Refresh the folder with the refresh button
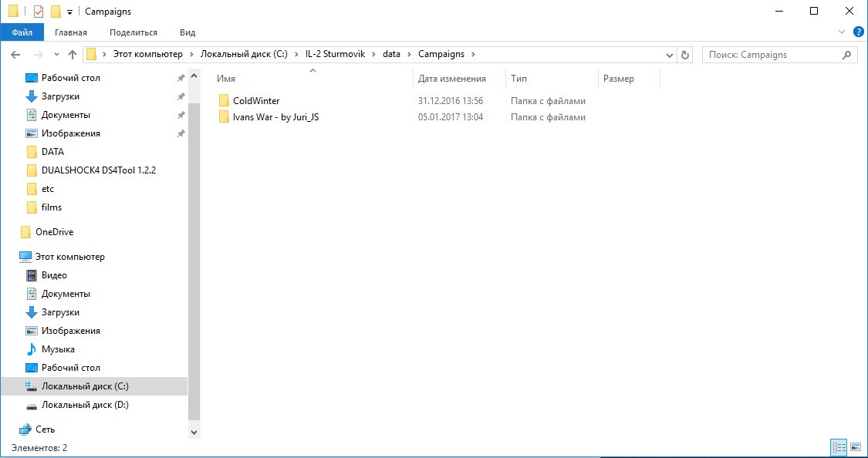Viewport: 868px width, 458px height. click(685, 55)
